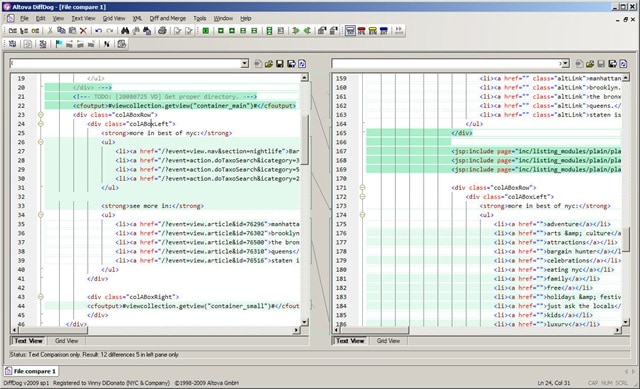Reload the right pane file icon
The width and height of the screenshot is (640, 389).
pyautogui.click(x=623, y=64)
